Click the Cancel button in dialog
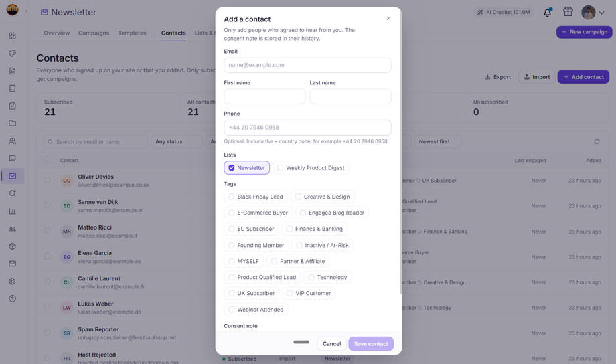616x364 pixels. coord(331,343)
